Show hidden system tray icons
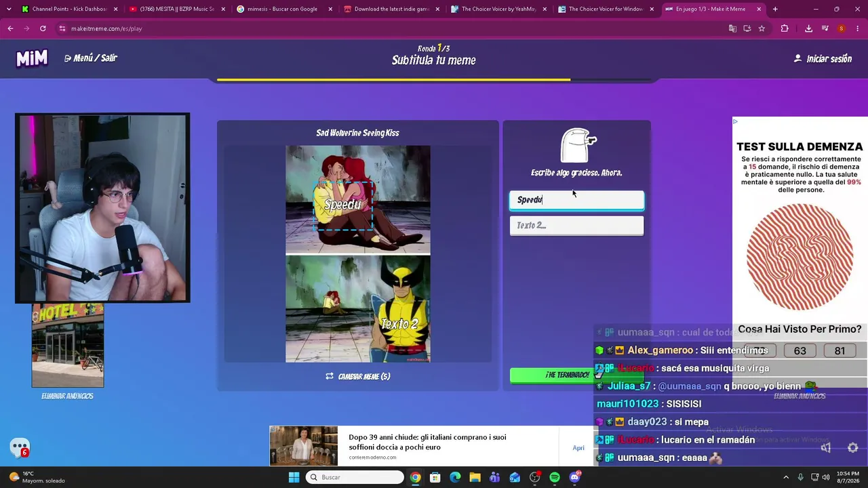This screenshot has width=868, height=488. pyautogui.click(x=786, y=477)
